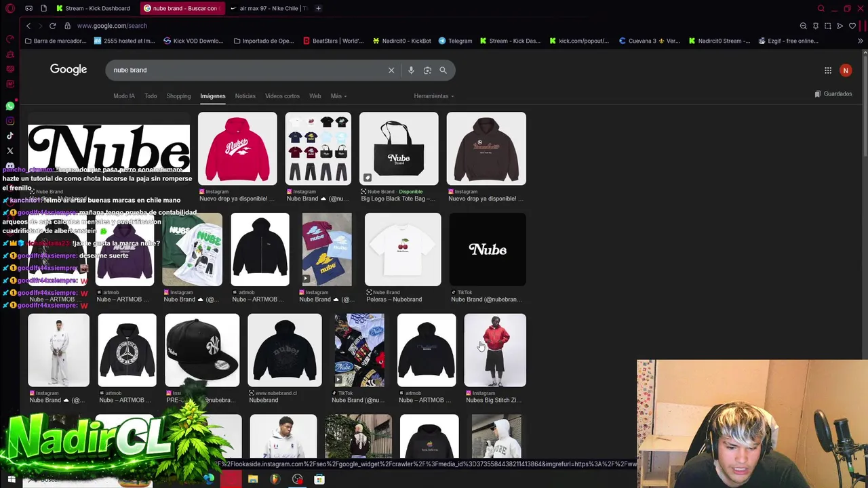
Task: Open zoom-out magnifier in address bar
Action: click(804, 26)
